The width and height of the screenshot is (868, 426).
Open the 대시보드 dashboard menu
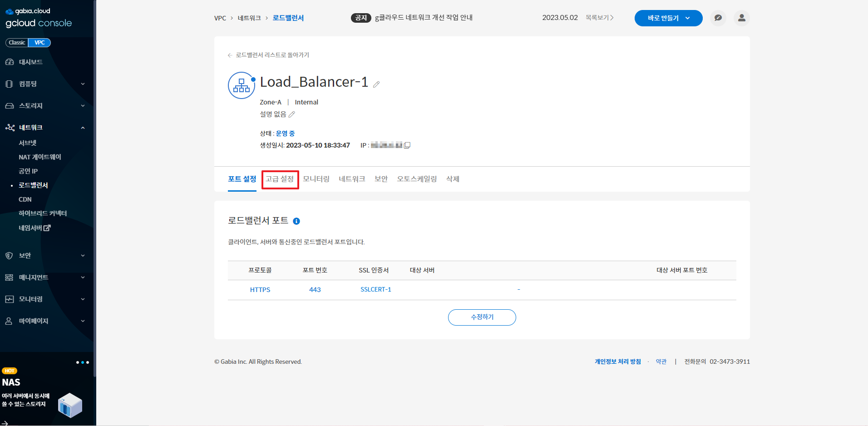pyautogui.click(x=30, y=62)
